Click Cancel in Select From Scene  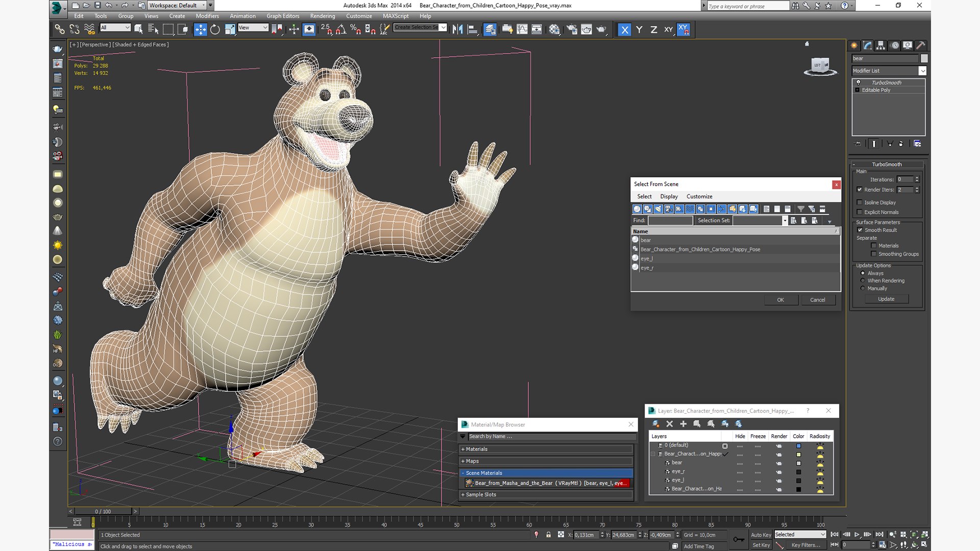(818, 300)
